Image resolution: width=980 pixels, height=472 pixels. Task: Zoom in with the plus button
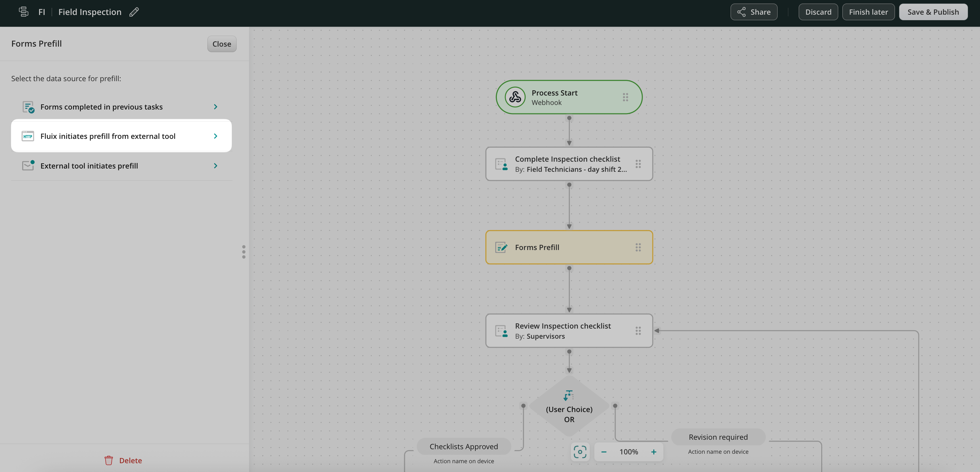654,452
